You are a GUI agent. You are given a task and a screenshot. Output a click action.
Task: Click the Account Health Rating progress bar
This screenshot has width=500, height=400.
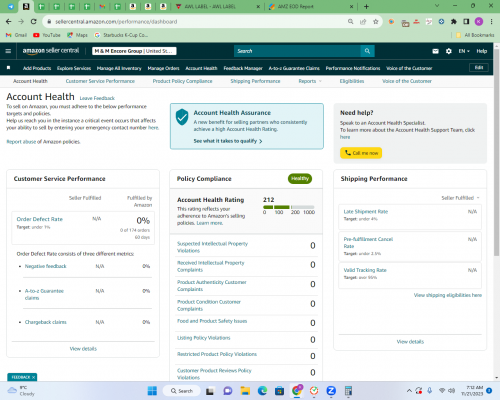(289, 207)
